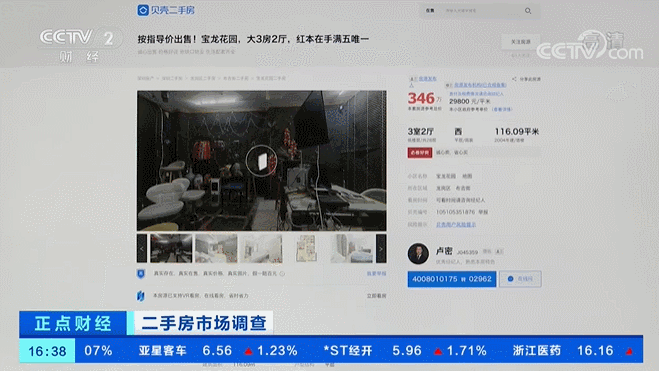Click the 地图 link beside 宝龙花园
This screenshot has height=371, width=659.
(x=467, y=176)
